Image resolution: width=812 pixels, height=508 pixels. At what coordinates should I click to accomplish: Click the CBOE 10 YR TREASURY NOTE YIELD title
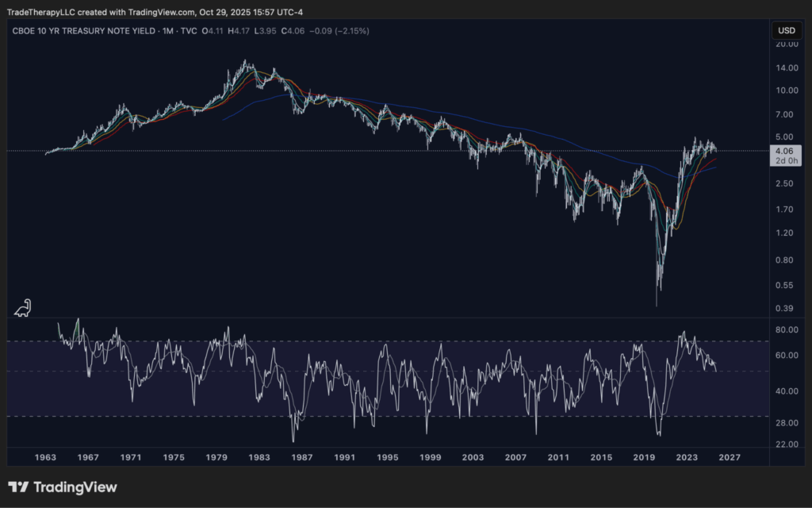(x=82, y=31)
